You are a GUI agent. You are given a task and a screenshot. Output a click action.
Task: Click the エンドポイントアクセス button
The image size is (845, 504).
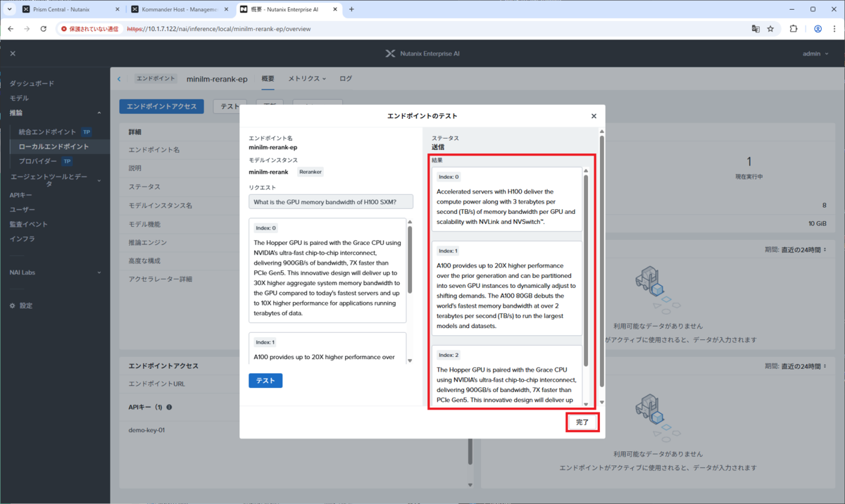[x=161, y=106]
